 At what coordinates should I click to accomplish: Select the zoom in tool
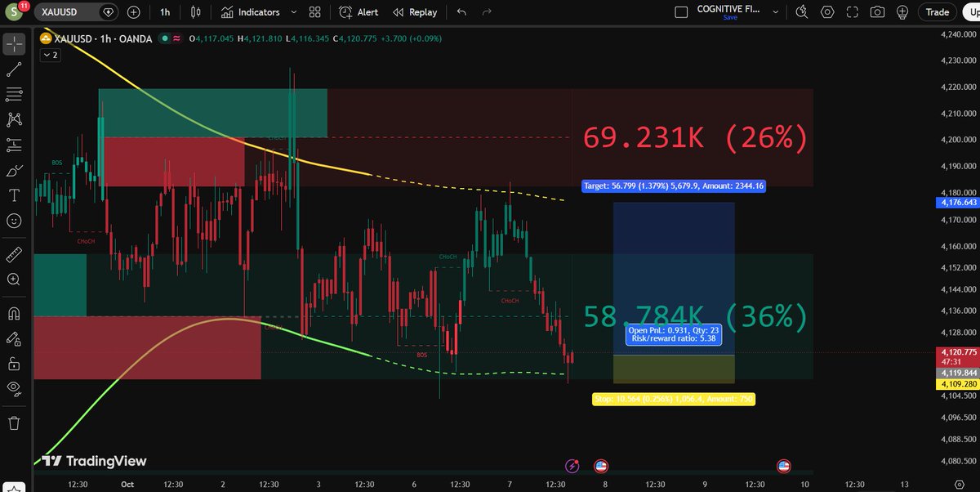point(14,280)
